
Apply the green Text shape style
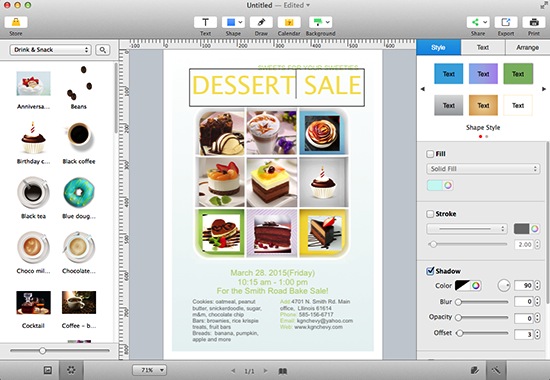pyautogui.click(x=518, y=74)
